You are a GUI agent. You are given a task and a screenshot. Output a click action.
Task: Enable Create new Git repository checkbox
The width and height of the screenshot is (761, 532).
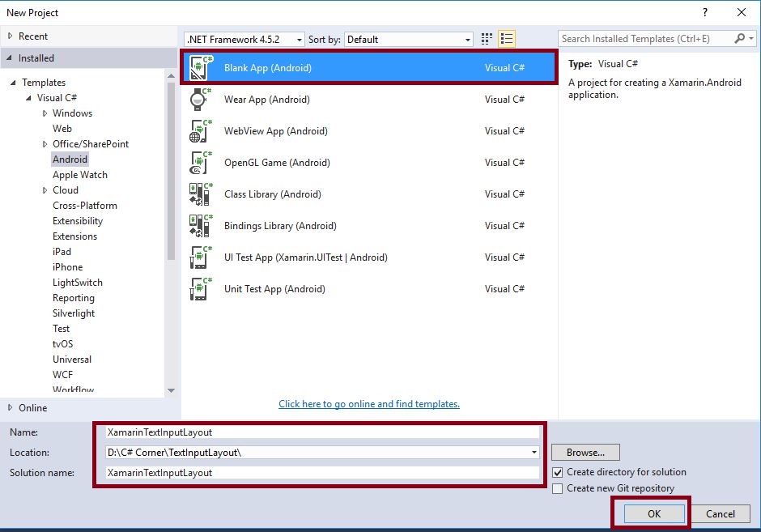(x=558, y=488)
